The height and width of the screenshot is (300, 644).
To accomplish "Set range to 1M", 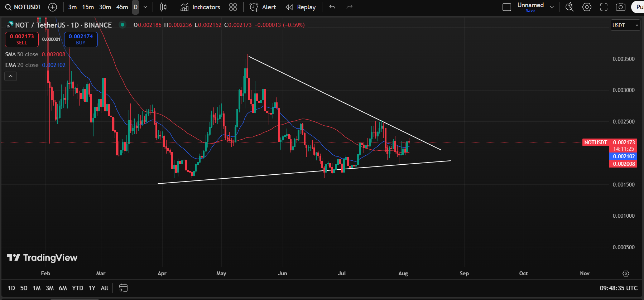I will click(37, 288).
